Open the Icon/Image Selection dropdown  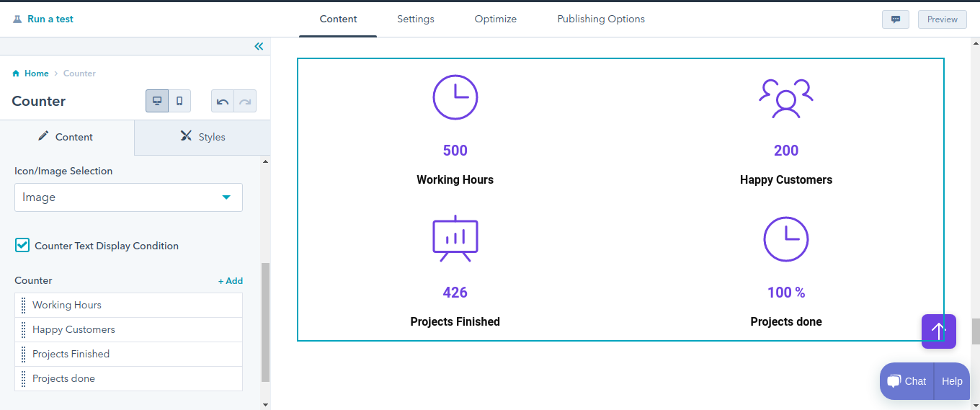128,197
